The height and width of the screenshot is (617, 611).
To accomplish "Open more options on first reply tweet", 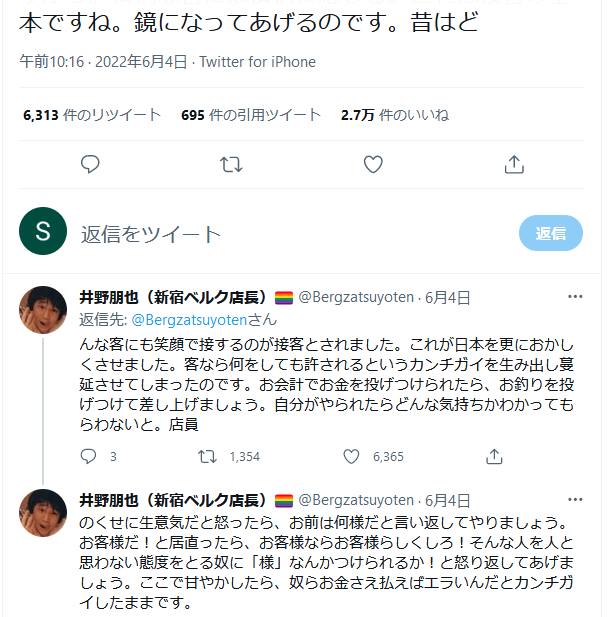I will click(x=575, y=297).
